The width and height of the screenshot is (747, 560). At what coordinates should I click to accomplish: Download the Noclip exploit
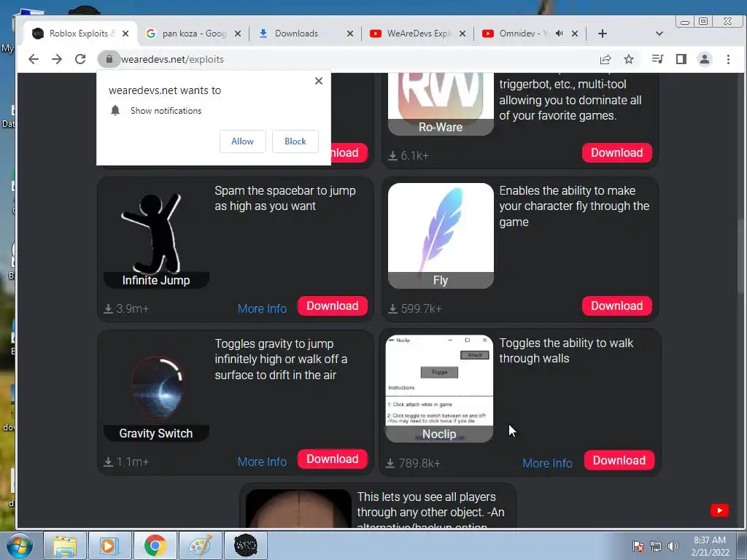point(619,461)
